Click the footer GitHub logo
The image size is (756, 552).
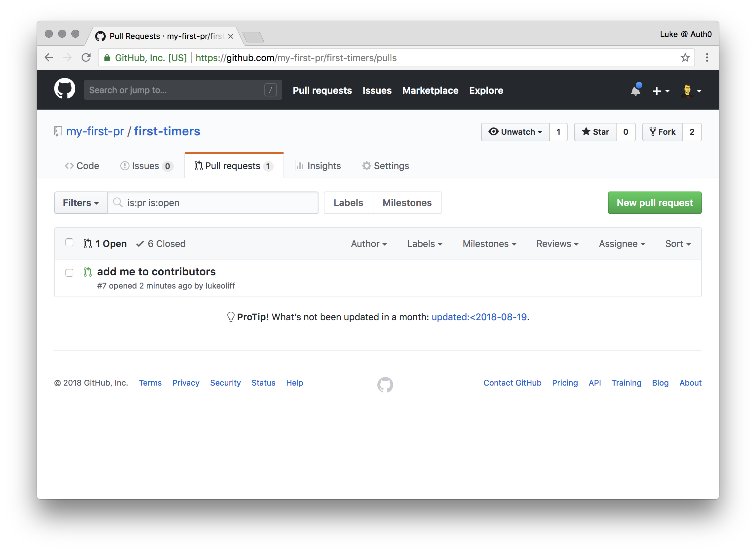click(x=385, y=384)
